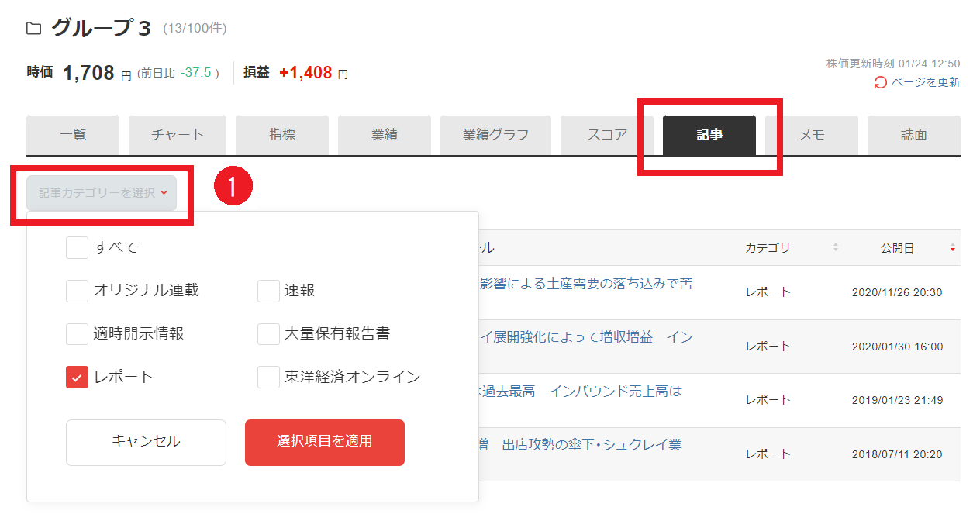Click レポート category in 2018/07/11 row
Image resolution: width=980 pixels, height=521 pixels.
click(x=768, y=454)
